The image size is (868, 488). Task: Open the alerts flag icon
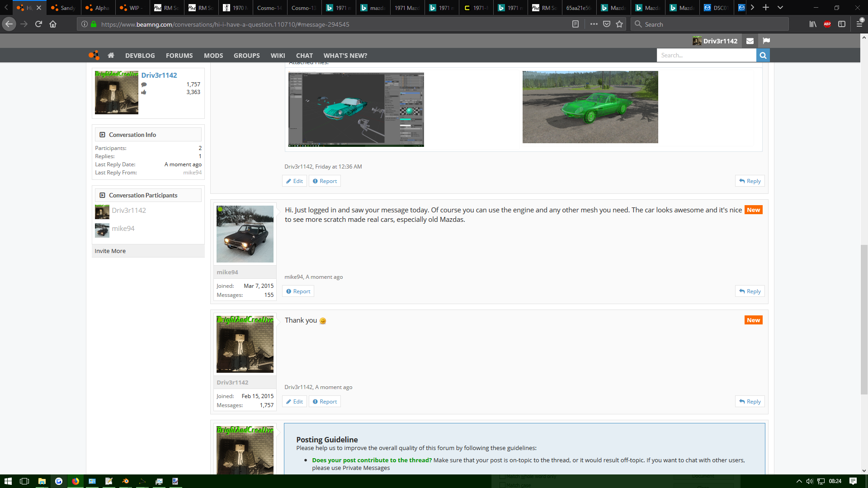click(x=766, y=41)
